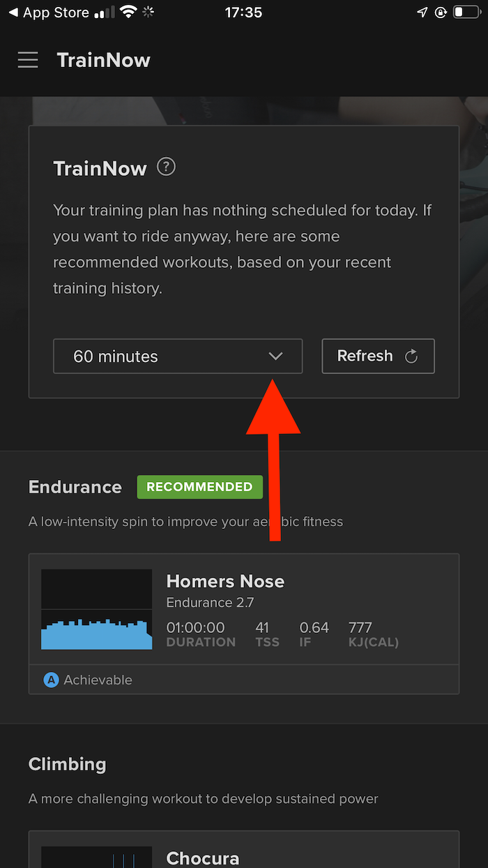
Task: Tap the Refresh button
Action: (x=378, y=357)
